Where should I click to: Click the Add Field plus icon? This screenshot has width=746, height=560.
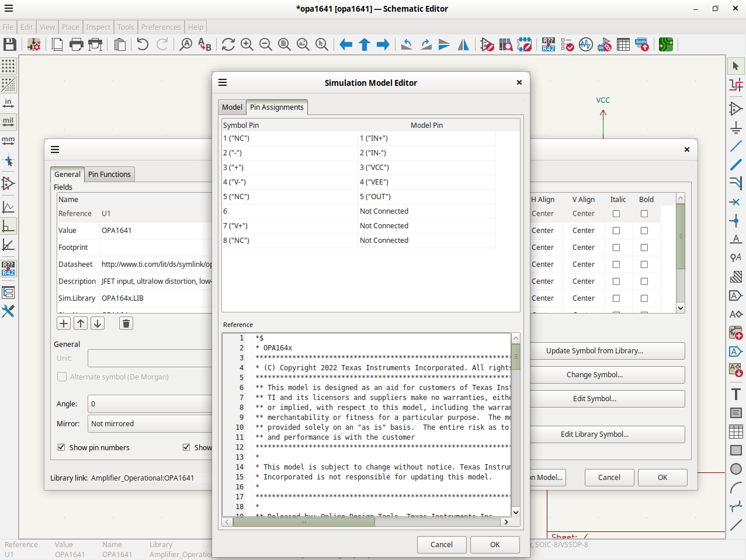pyautogui.click(x=64, y=323)
